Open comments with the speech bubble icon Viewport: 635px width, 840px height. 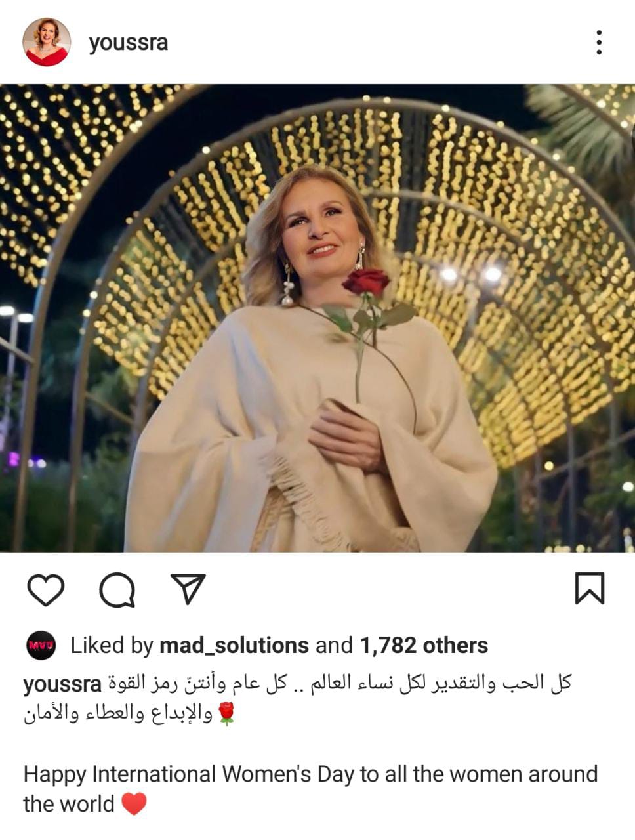tap(117, 589)
